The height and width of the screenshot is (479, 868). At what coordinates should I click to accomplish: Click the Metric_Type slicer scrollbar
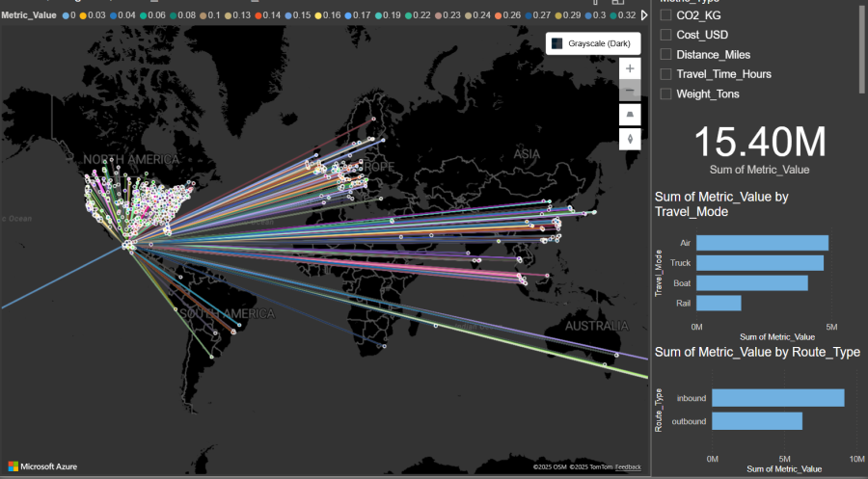click(862, 47)
